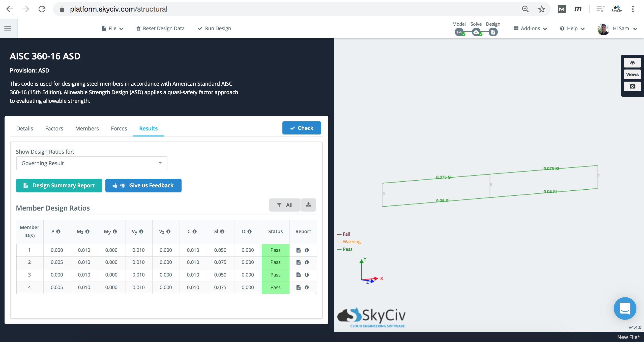
Task: Open the Governing Result dropdown
Action: tap(91, 163)
